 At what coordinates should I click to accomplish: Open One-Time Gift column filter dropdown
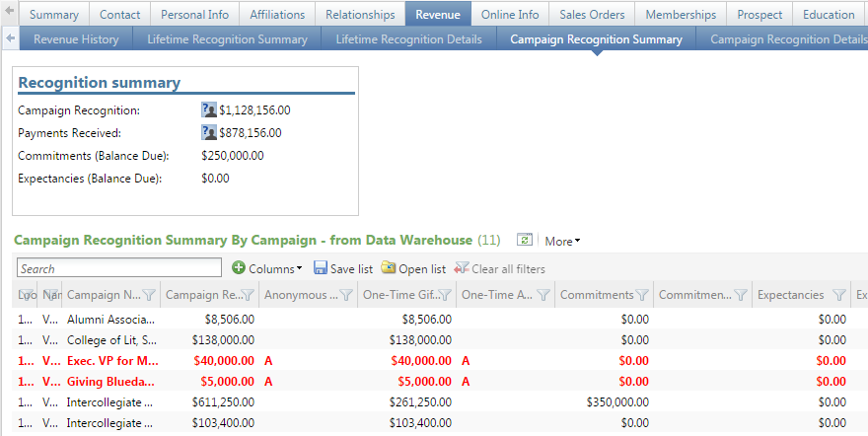coord(445,294)
